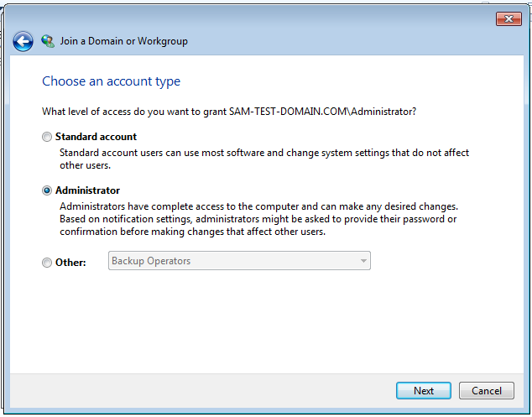
Task: Enable the Other radio button
Action: pyautogui.click(x=47, y=263)
